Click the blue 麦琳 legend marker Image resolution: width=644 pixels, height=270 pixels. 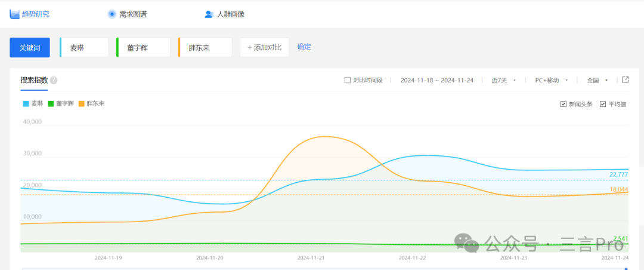tap(26, 103)
